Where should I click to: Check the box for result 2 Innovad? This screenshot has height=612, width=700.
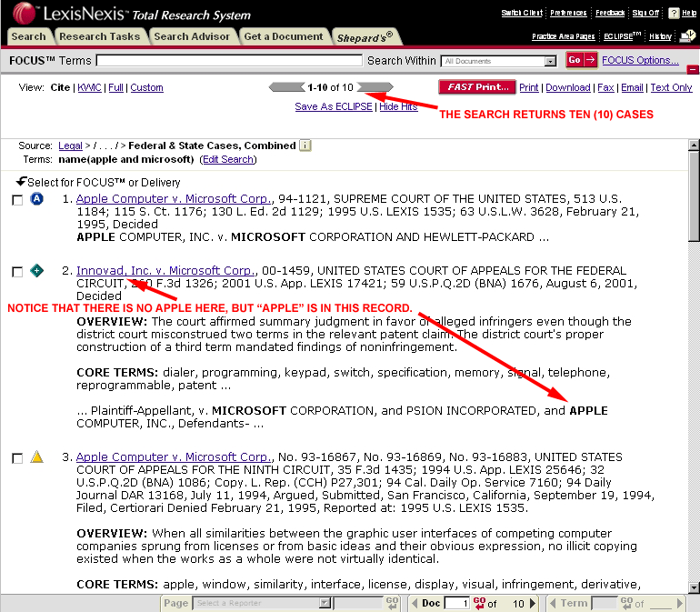coord(17,272)
